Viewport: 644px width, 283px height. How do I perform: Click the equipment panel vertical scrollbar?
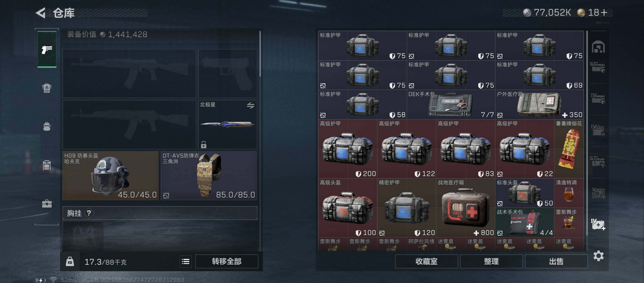[260, 54]
